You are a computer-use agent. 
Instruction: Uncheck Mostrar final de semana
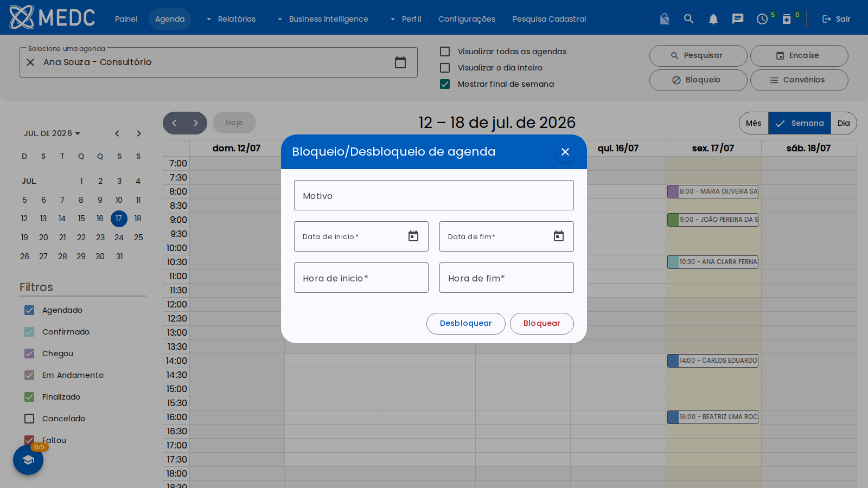(445, 84)
